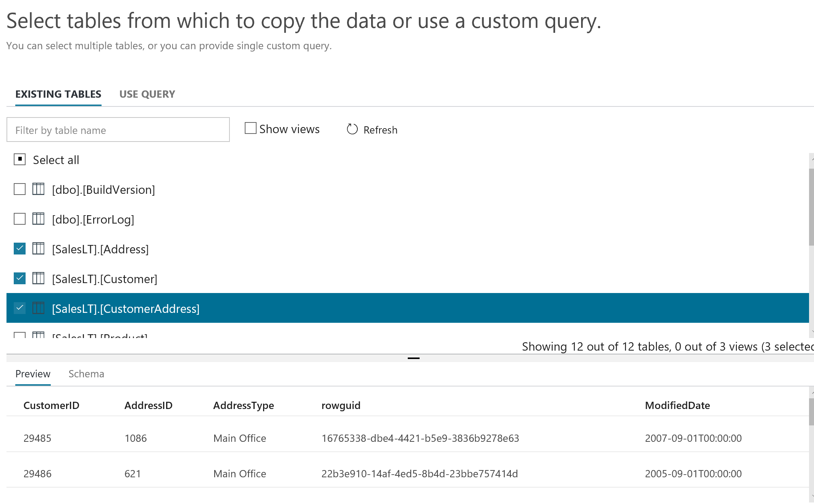Click the rowguid column header
This screenshot has width=814, height=504.
(x=341, y=406)
